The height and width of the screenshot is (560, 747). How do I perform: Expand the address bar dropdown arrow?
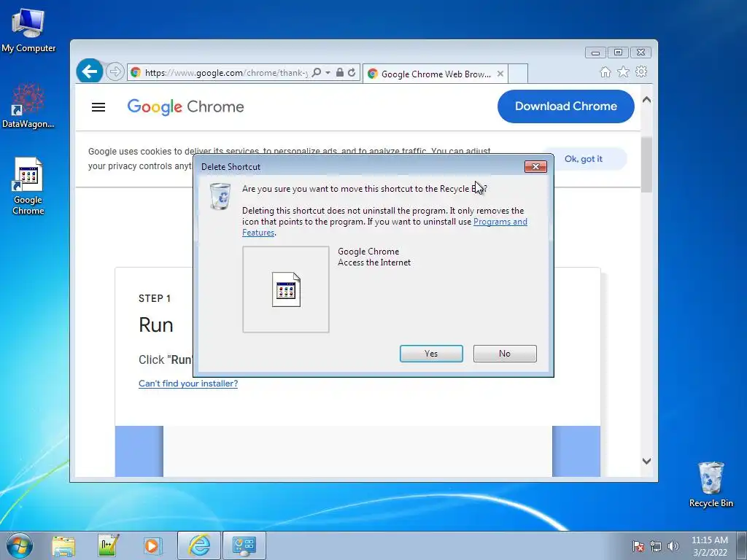(328, 72)
